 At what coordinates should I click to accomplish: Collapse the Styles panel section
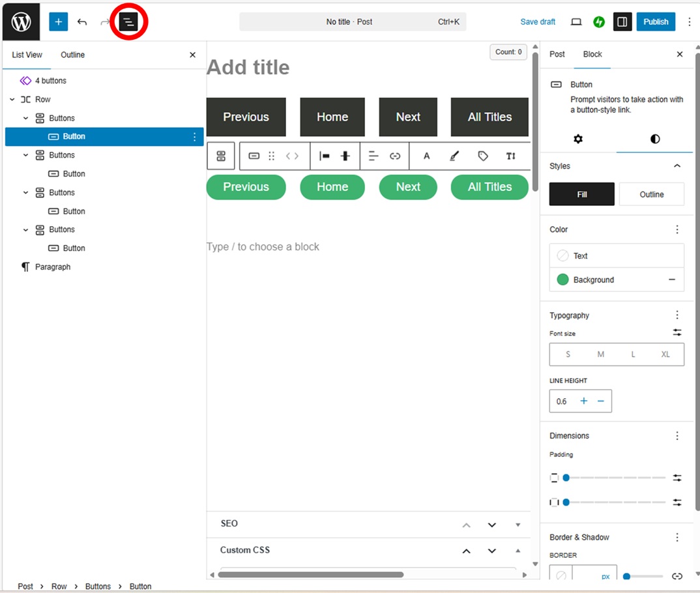click(x=677, y=166)
